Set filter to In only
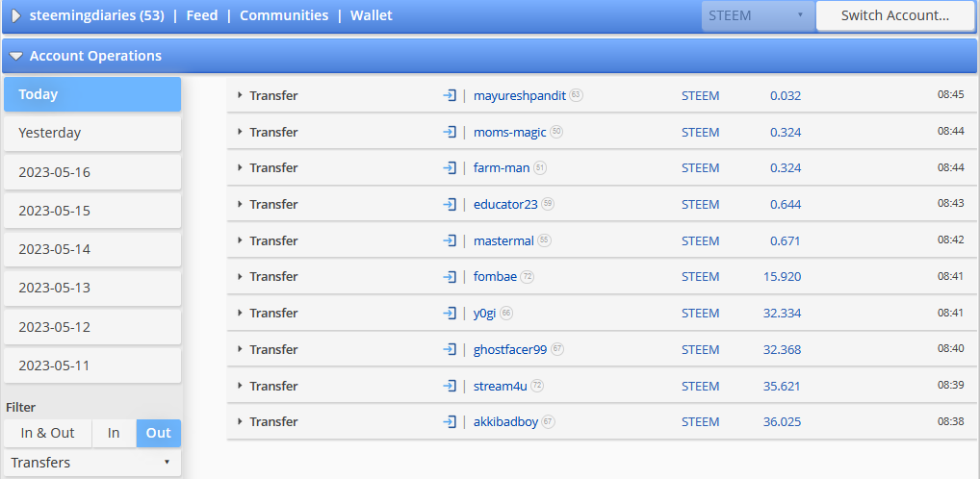 pyautogui.click(x=114, y=433)
